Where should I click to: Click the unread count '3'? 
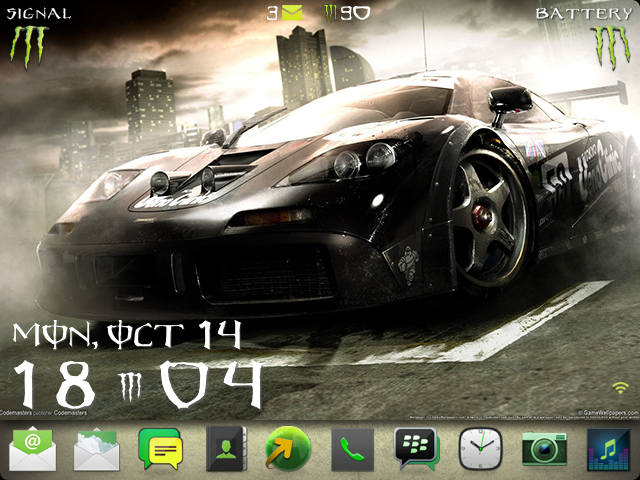[272, 13]
